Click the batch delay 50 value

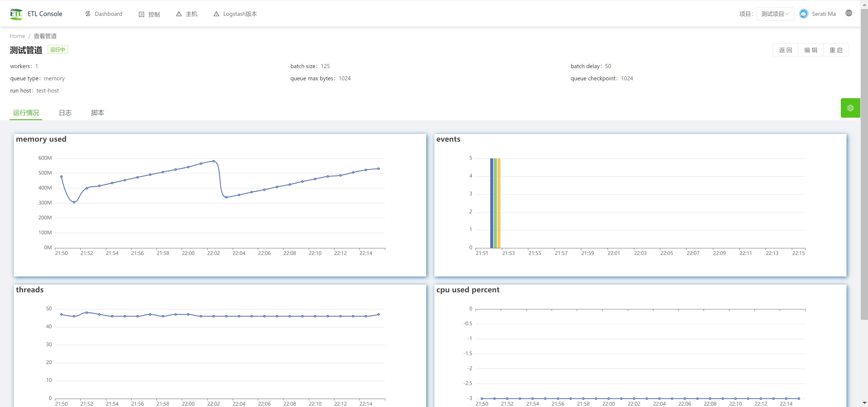[608, 66]
